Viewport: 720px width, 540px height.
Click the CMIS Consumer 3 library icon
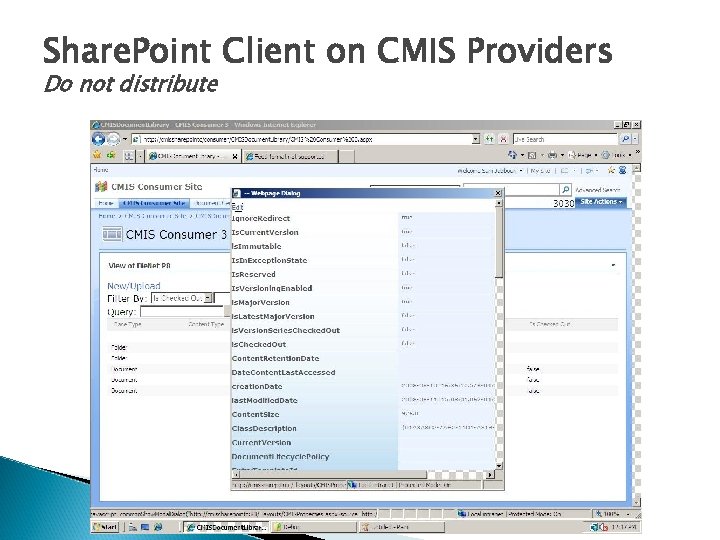[112, 234]
